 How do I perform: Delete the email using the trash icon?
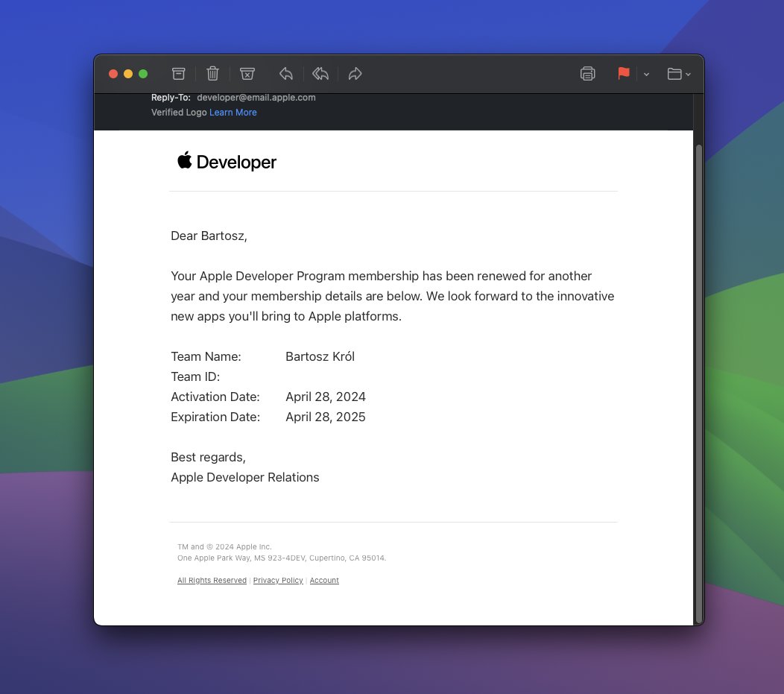tap(212, 74)
